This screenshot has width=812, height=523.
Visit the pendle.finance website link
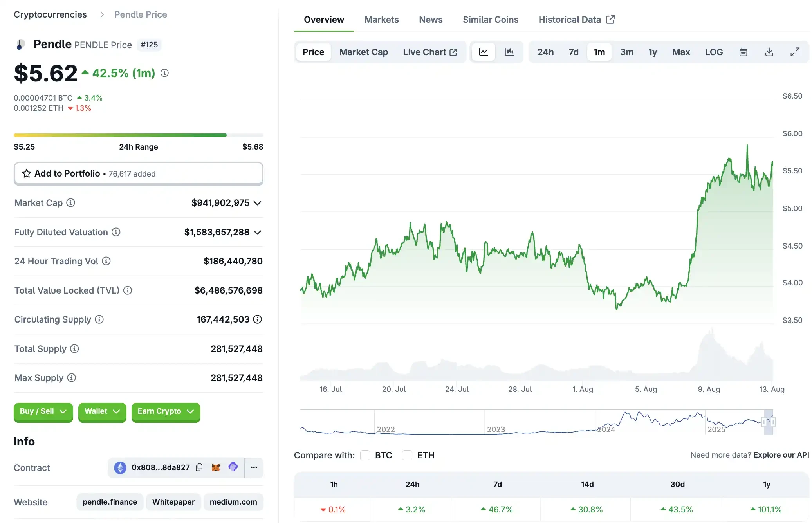click(x=110, y=502)
